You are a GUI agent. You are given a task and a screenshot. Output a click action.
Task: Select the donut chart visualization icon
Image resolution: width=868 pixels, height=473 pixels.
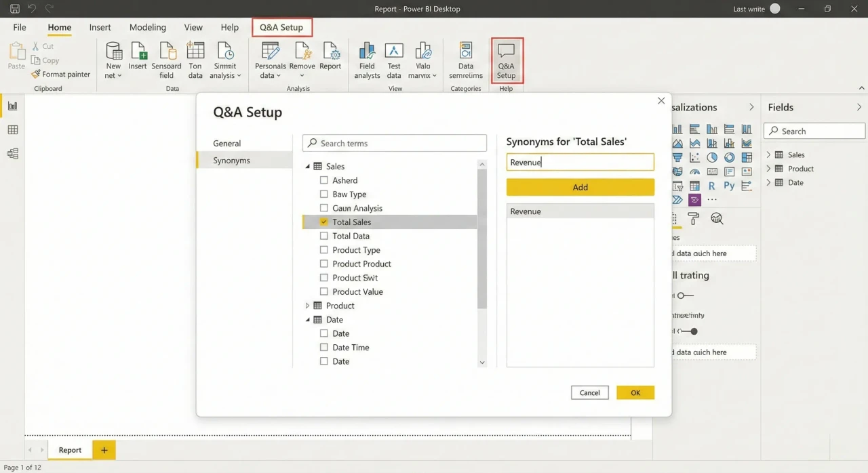pyautogui.click(x=729, y=157)
